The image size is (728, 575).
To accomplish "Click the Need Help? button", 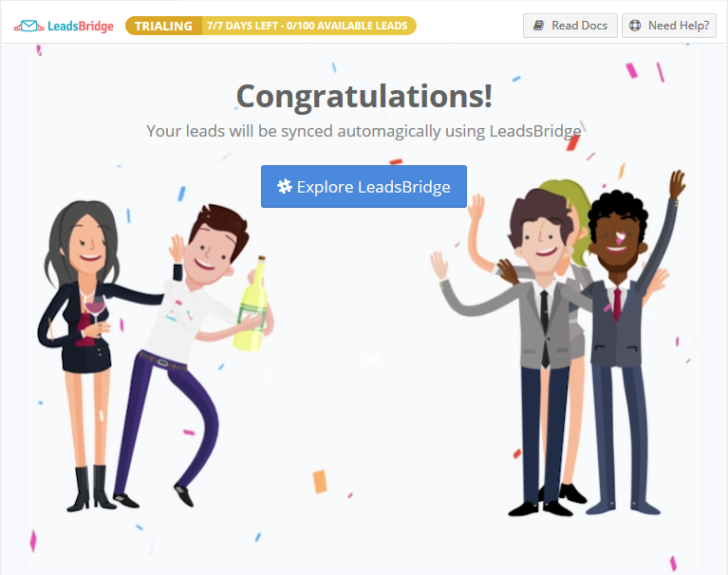I will [669, 26].
